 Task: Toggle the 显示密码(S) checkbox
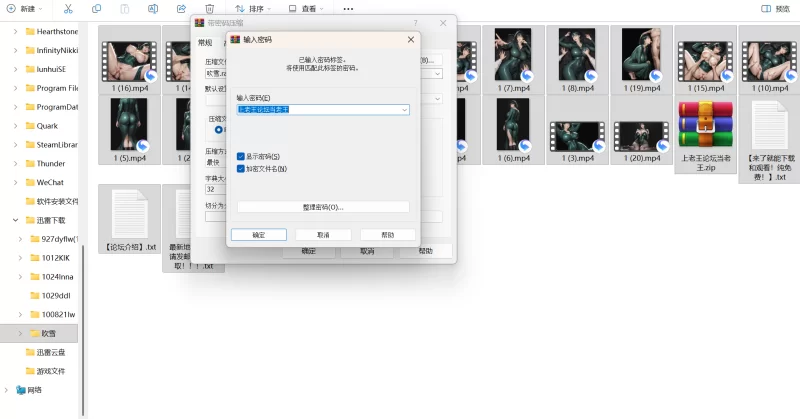point(241,157)
